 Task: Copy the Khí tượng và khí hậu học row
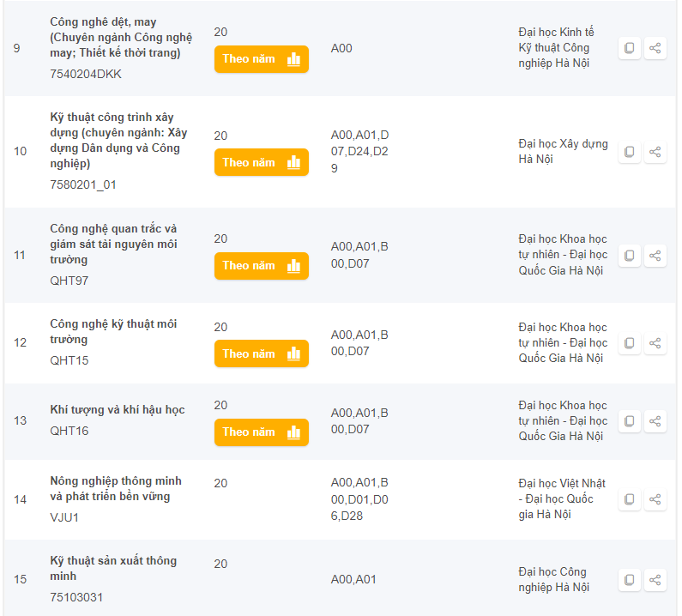[x=629, y=421]
